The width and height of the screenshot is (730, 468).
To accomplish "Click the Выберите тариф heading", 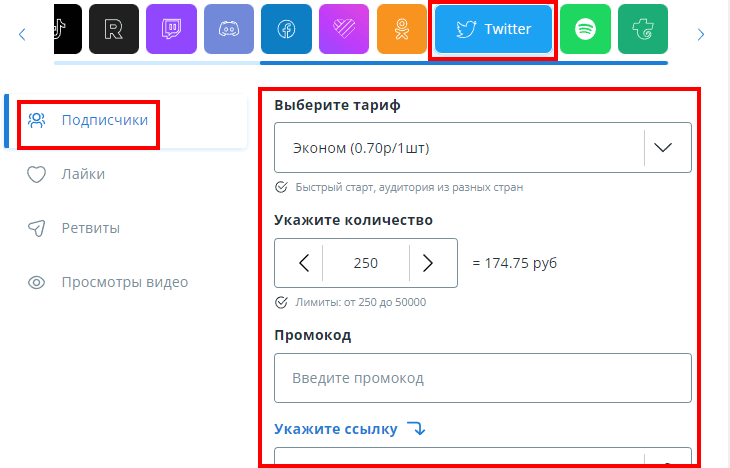I will pos(338,105).
